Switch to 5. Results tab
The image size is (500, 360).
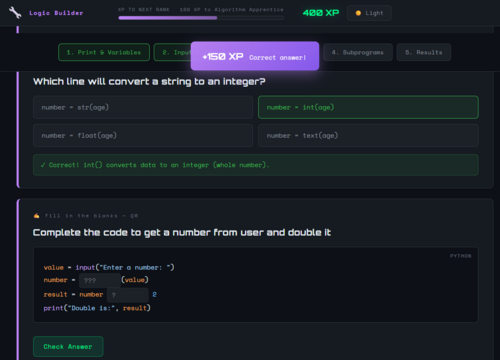[424, 52]
